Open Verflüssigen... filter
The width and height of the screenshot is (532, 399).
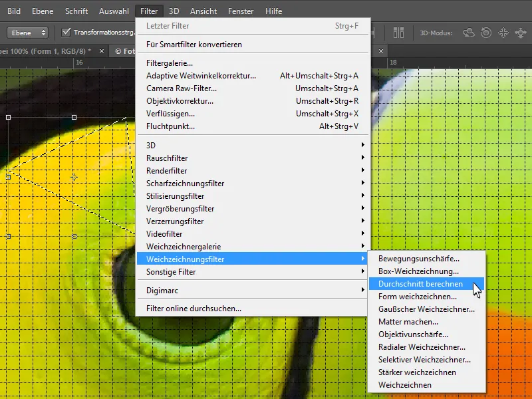click(253, 114)
